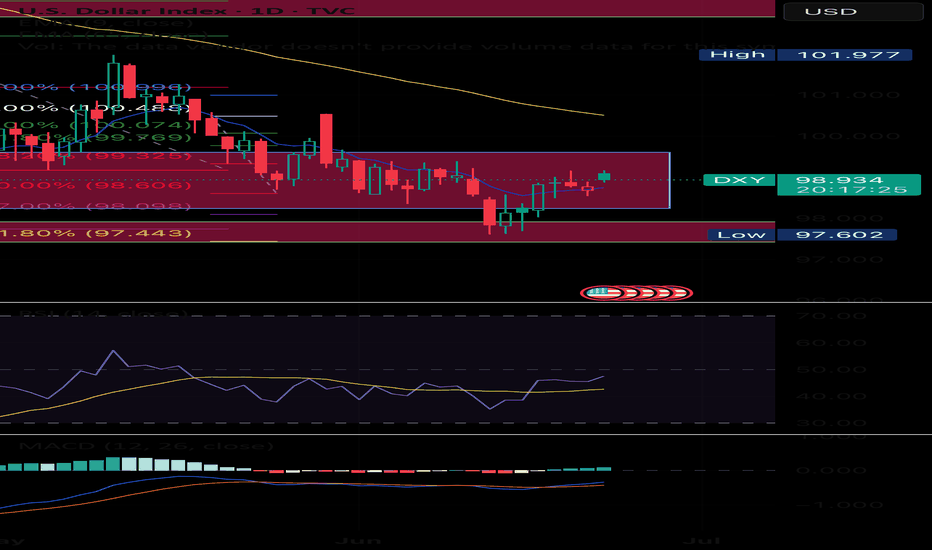The width and height of the screenshot is (932, 550).
Task: Select the Fibonacci level labeled (100.488)
Action: (x=95, y=108)
